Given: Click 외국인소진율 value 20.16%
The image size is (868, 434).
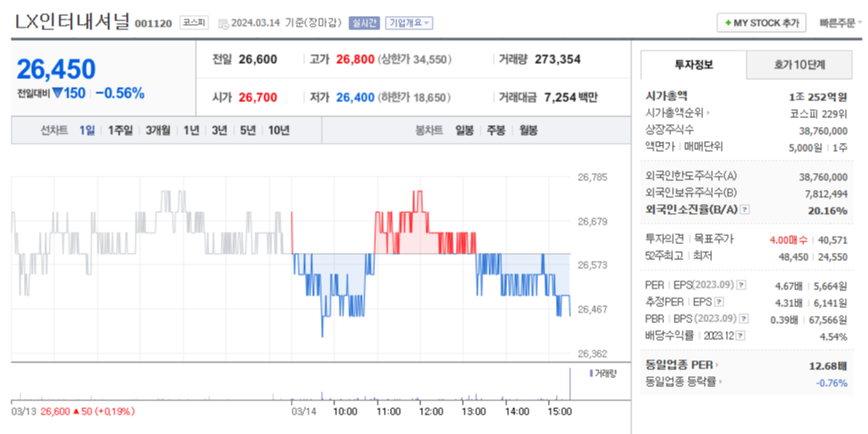Looking at the screenshot, I should (x=827, y=210).
